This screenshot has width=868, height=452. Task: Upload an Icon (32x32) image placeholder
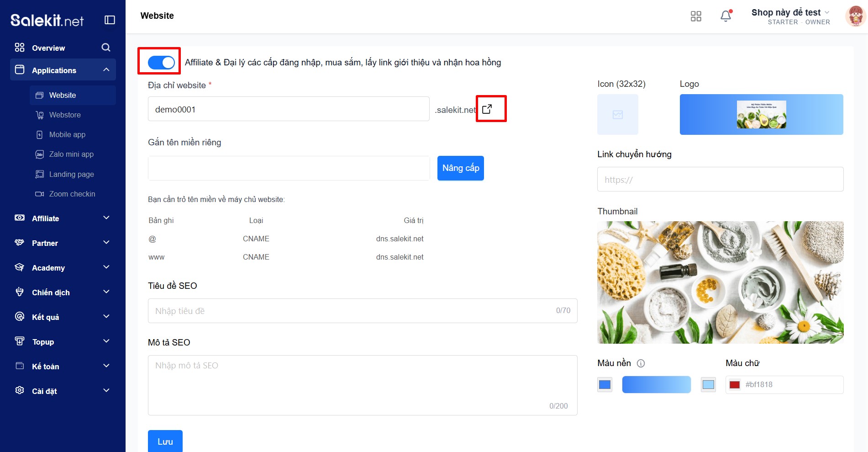pos(617,114)
